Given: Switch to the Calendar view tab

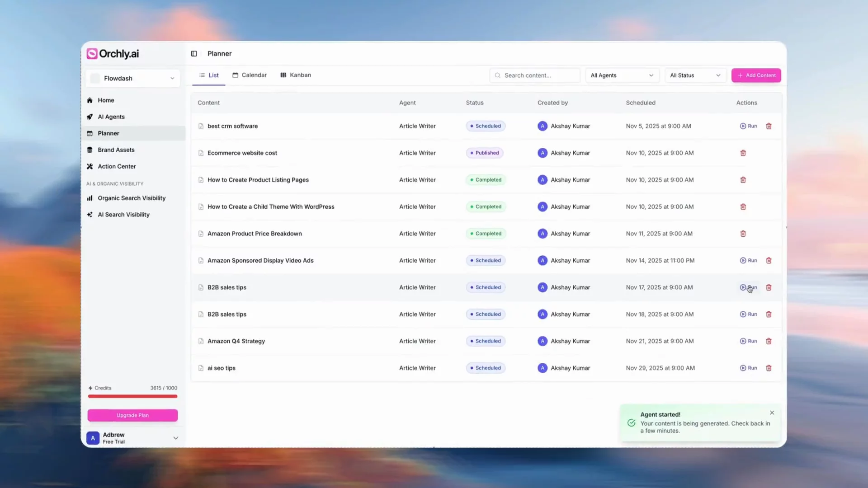Looking at the screenshot, I should click(x=250, y=75).
